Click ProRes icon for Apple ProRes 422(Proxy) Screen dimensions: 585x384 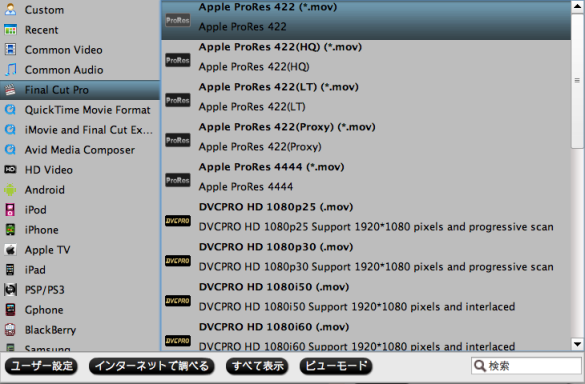(x=178, y=140)
